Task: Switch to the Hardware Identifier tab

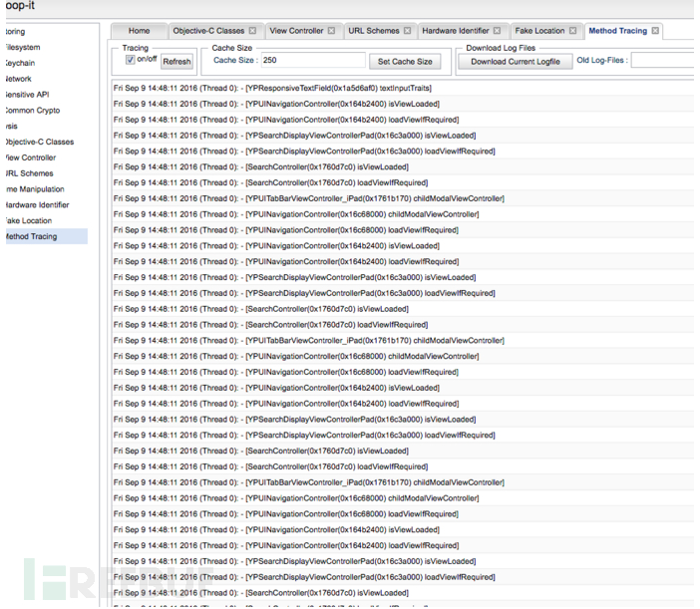Action: coord(455,31)
